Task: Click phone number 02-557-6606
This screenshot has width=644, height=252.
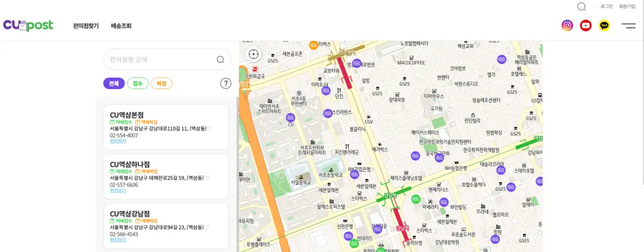Action: 124,185
